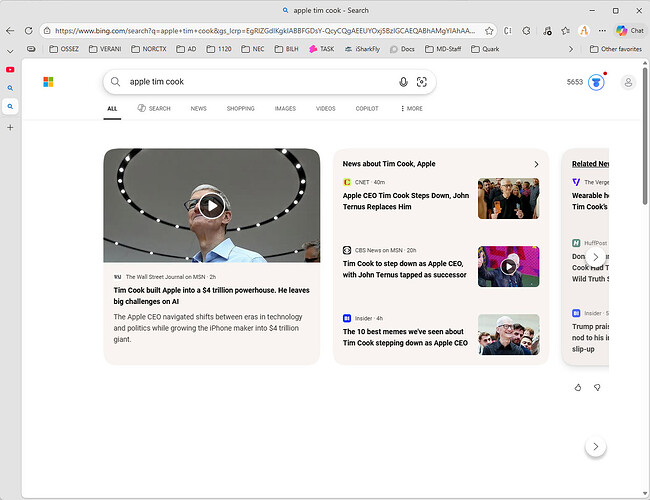This screenshot has width=650, height=500.
Task: Show more bookmarks bar items chevron
Action: coord(571,49)
